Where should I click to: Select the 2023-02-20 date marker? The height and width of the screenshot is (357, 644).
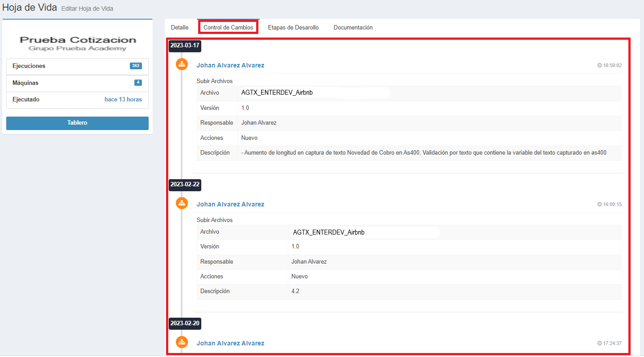tap(185, 323)
